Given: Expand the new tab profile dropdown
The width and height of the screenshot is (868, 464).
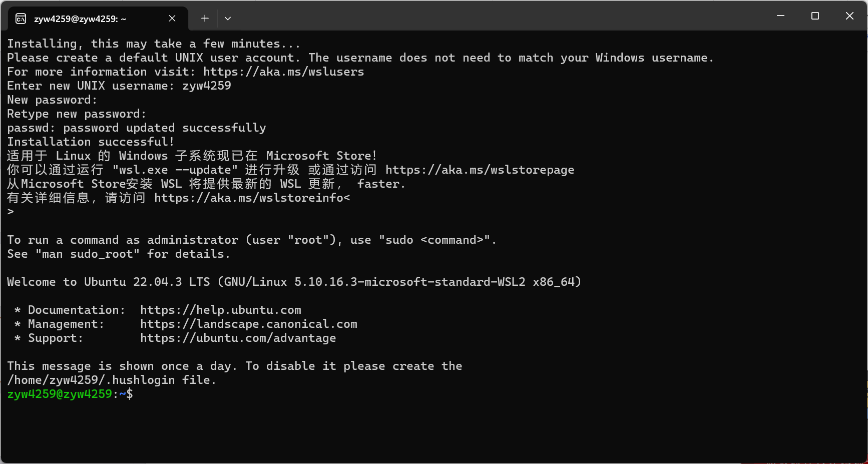Looking at the screenshot, I should (228, 19).
